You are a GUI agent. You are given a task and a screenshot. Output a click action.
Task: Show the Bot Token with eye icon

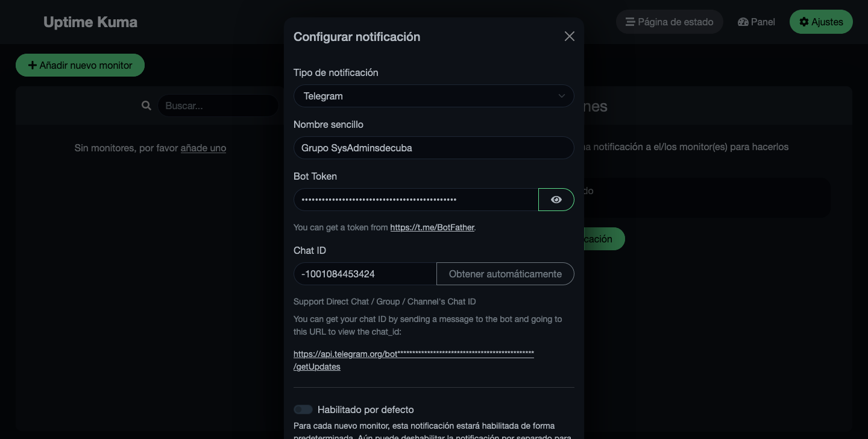(x=556, y=200)
